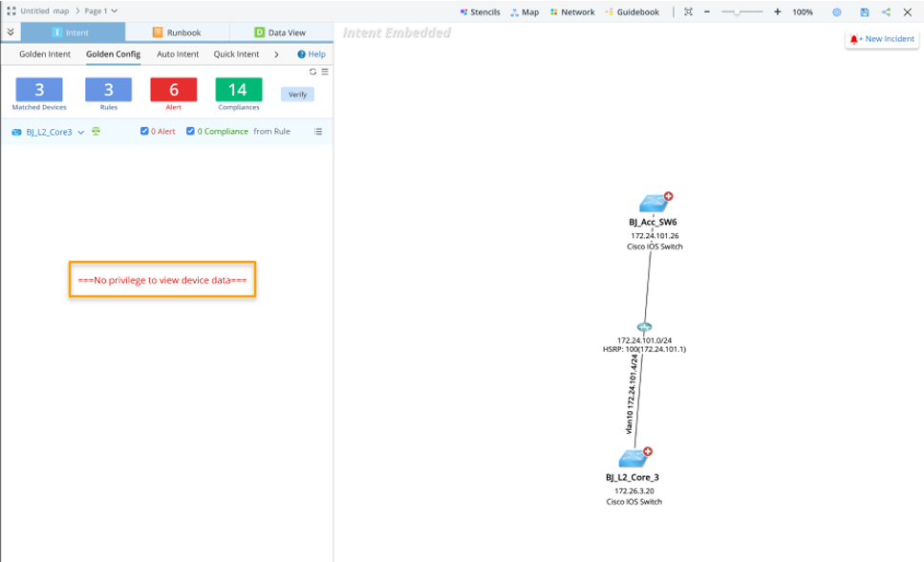Collapse the side panel with double chevron
Viewport: 924px width, 562px height.
pyautogui.click(x=11, y=32)
